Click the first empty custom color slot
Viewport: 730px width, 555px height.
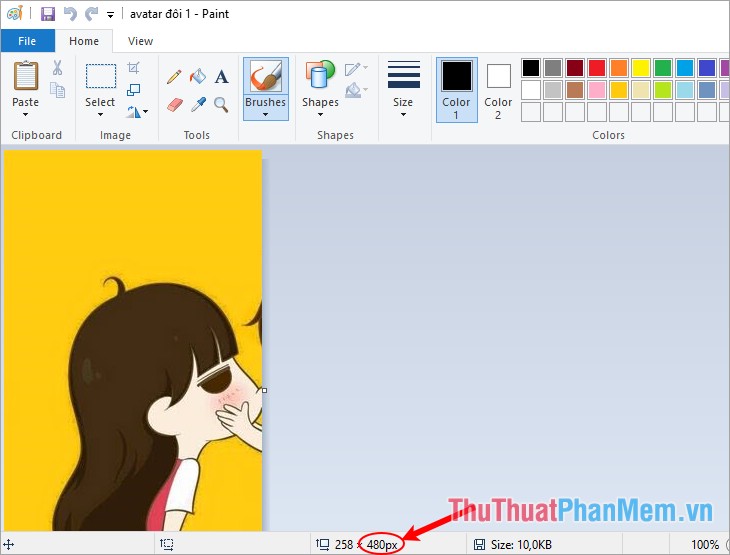pyautogui.click(x=531, y=112)
